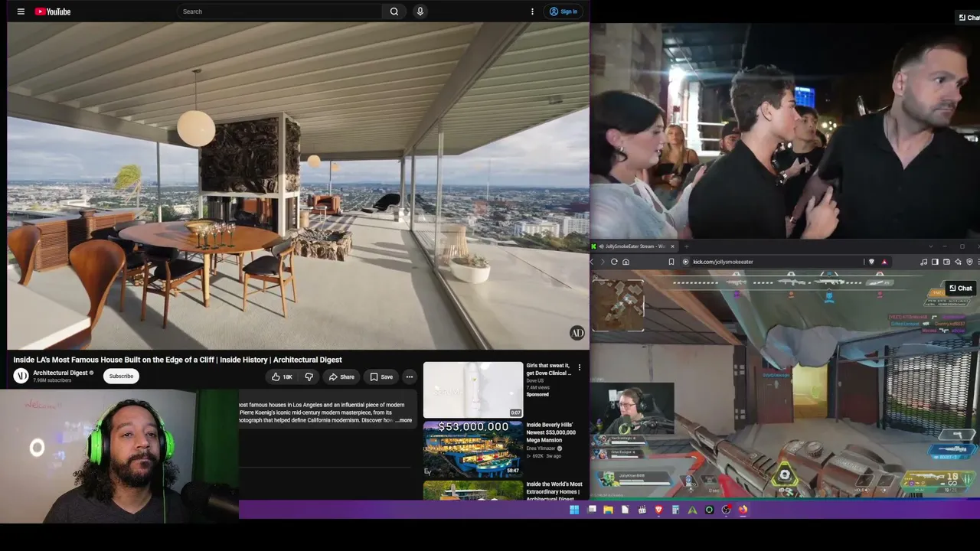Screen dimensions: 980x551
Task: Open tab search chevron in Kick browser
Action: (x=930, y=246)
